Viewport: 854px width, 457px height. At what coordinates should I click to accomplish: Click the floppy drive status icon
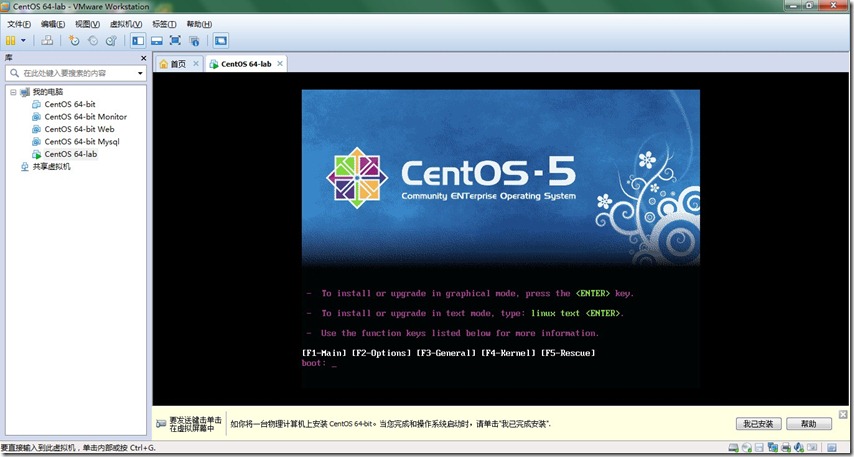759,448
